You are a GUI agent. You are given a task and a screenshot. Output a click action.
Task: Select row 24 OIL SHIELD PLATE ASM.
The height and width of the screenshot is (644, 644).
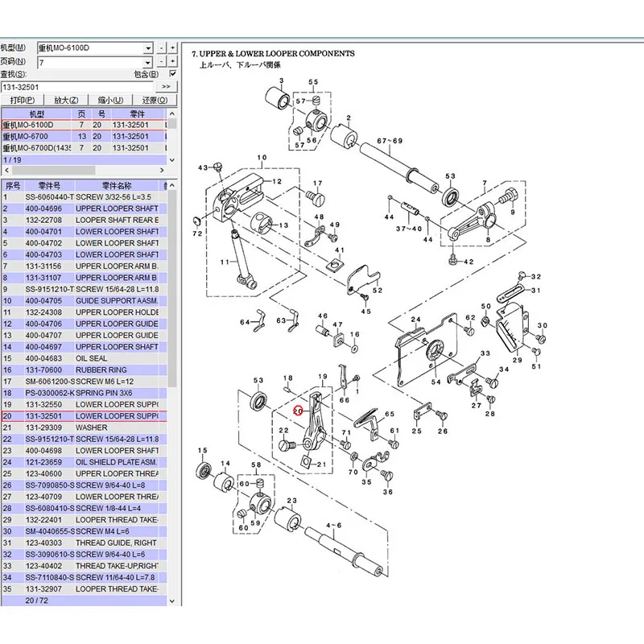pyautogui.click(x=84, y=462)
